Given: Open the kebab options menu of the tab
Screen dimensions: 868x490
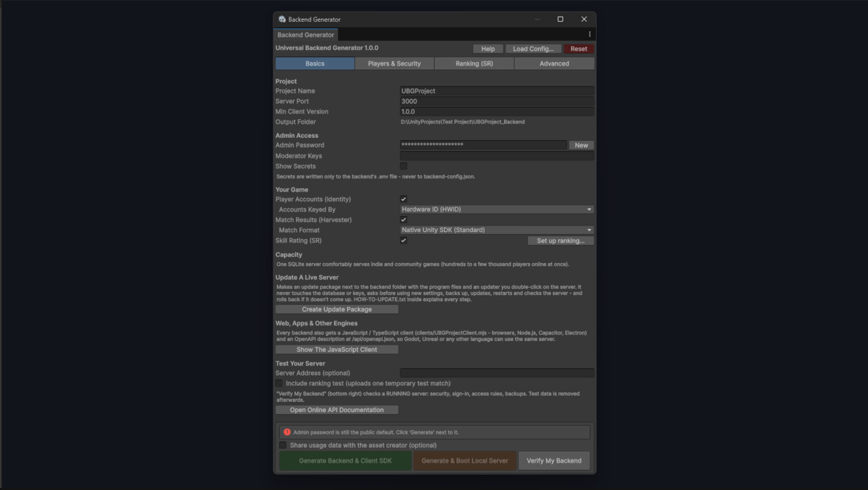Looking at the screenshot, I should (590, 34).
